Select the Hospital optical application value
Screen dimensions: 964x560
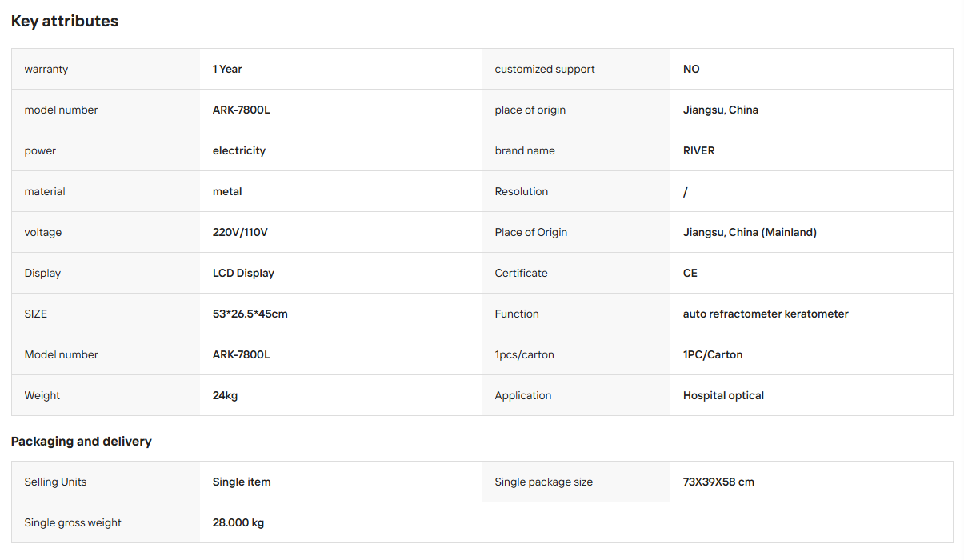[723, 395]
